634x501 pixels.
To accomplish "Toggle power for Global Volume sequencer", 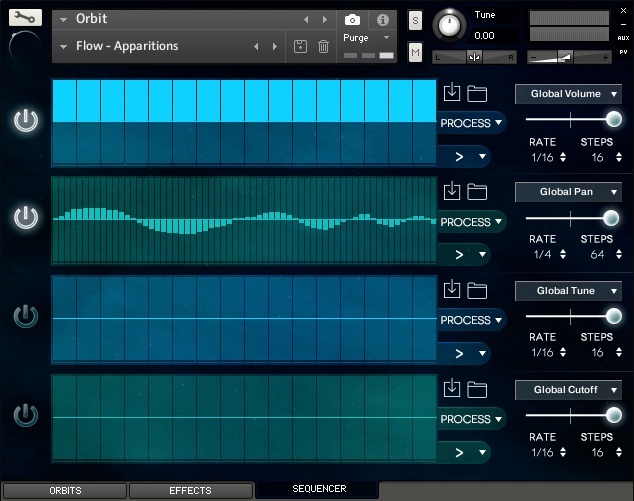I will coord(26,122).
